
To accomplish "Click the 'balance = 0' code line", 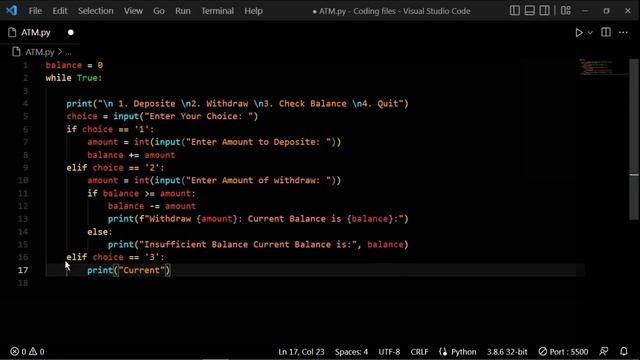I will (74, 65).
